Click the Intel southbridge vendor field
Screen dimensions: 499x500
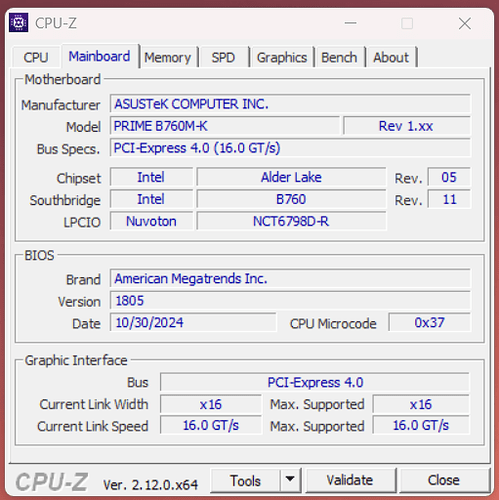coord(151,199)
